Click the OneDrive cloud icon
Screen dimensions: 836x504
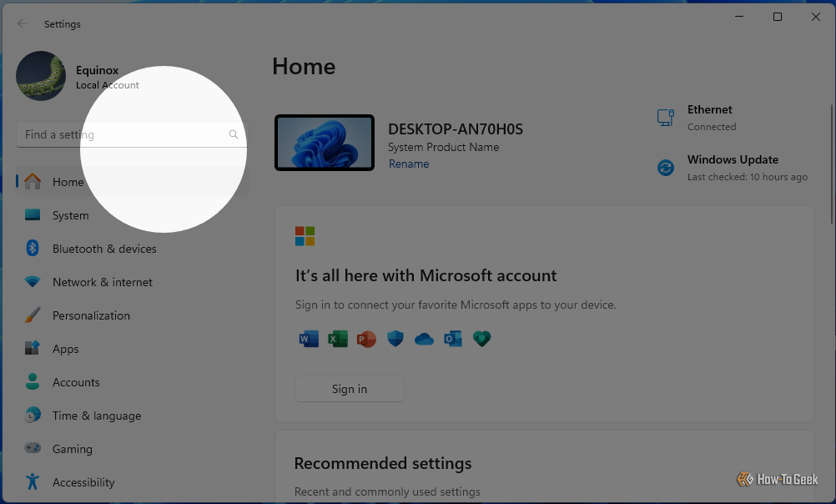coord(424,339)
